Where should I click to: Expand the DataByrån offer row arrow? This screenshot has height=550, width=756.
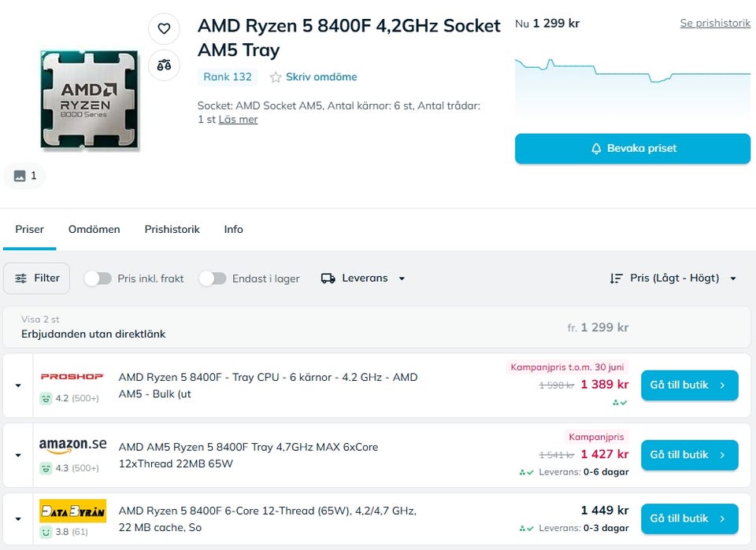pos(18,519)
